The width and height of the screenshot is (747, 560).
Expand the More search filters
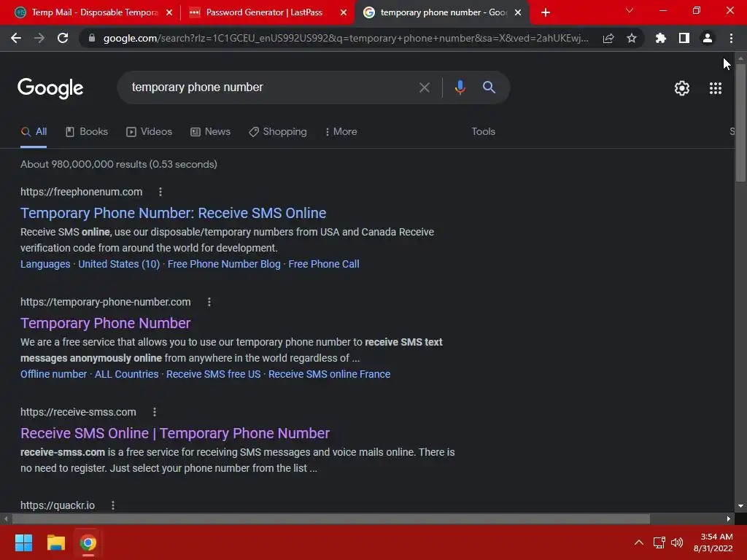[341, 131]
